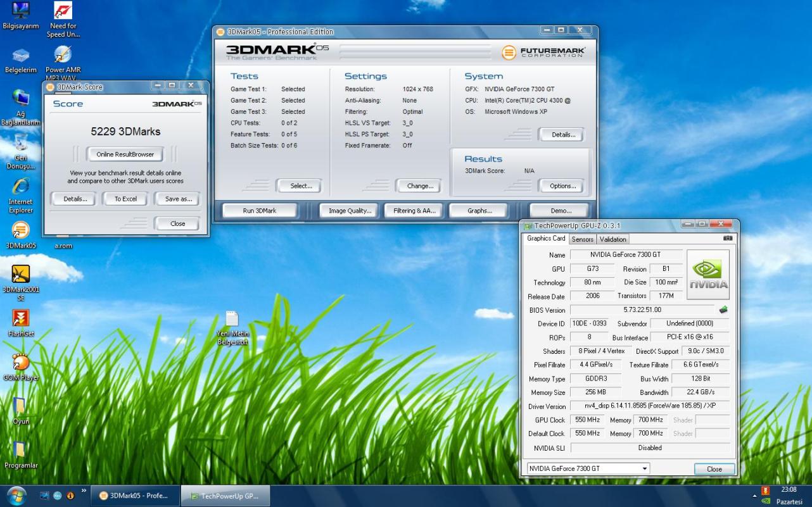The height and width of the screenshot is (507, 812).
Task: Click Details in the Score window
Action: coord(75,199)
